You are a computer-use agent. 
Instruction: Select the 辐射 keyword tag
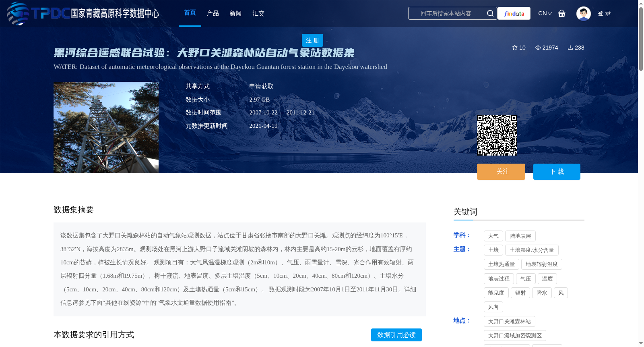(x=520, y=293)
